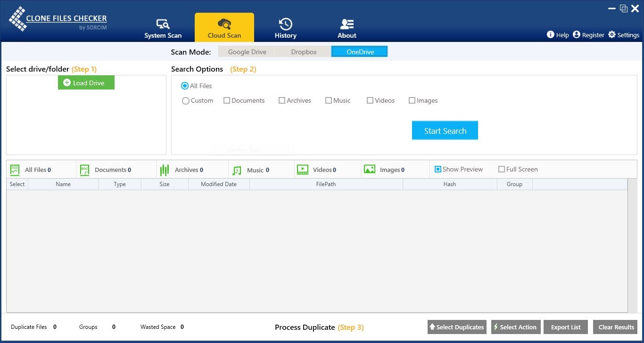Viewport: 644px width, 343px height.
Task: Click the Duplicate Files count label
Action: (x=29, y=327)
